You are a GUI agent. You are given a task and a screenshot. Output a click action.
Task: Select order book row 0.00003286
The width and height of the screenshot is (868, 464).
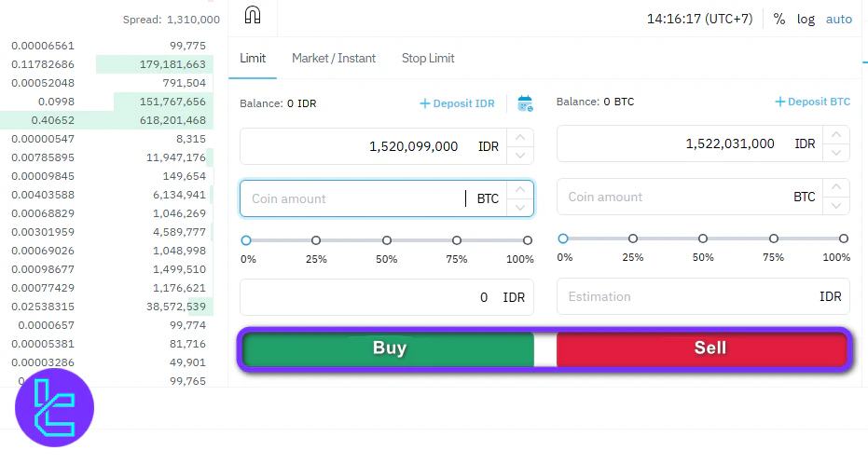coord(107,362)
